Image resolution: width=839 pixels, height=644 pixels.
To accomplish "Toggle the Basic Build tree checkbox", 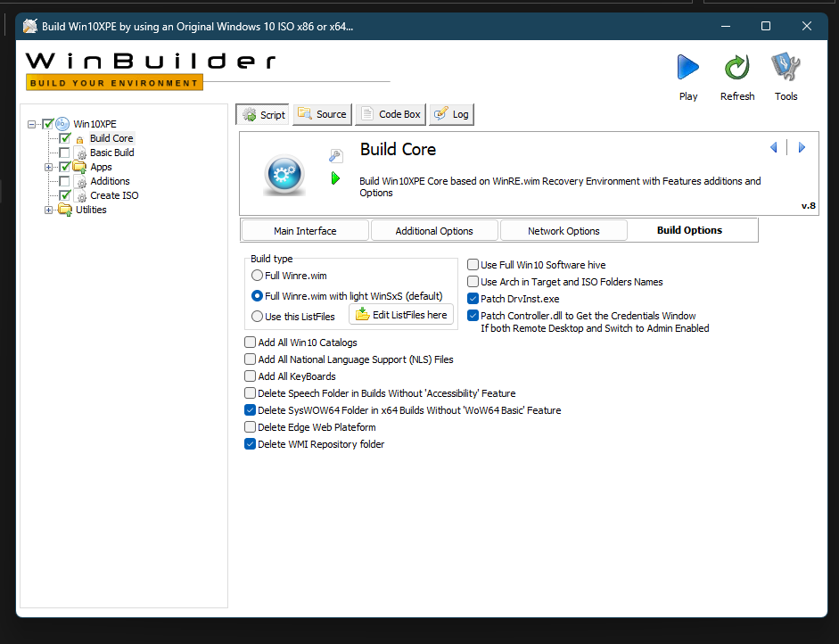I will pos(65,153).
